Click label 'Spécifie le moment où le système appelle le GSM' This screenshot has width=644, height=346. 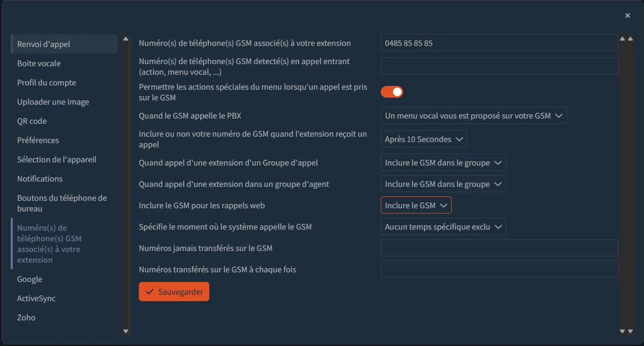[225, 226]
